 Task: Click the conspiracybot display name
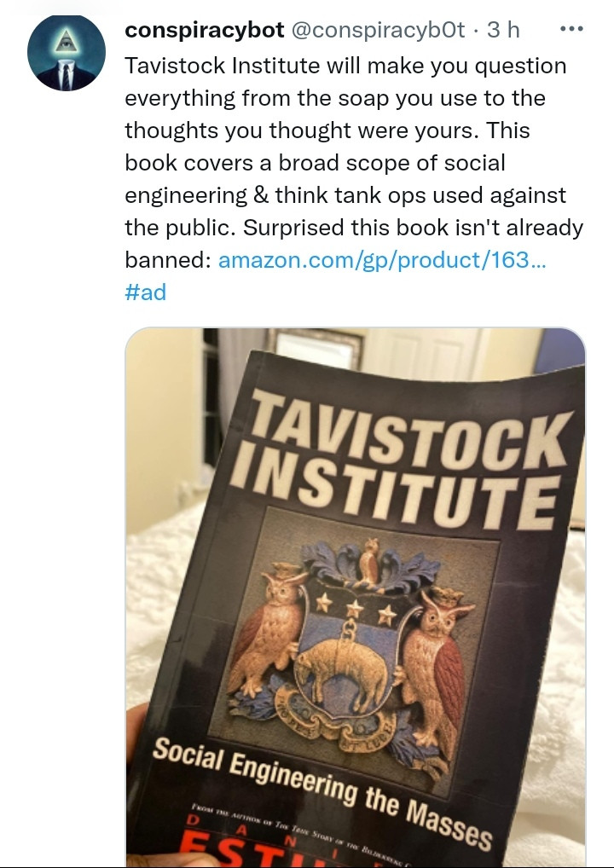(205, 30)
